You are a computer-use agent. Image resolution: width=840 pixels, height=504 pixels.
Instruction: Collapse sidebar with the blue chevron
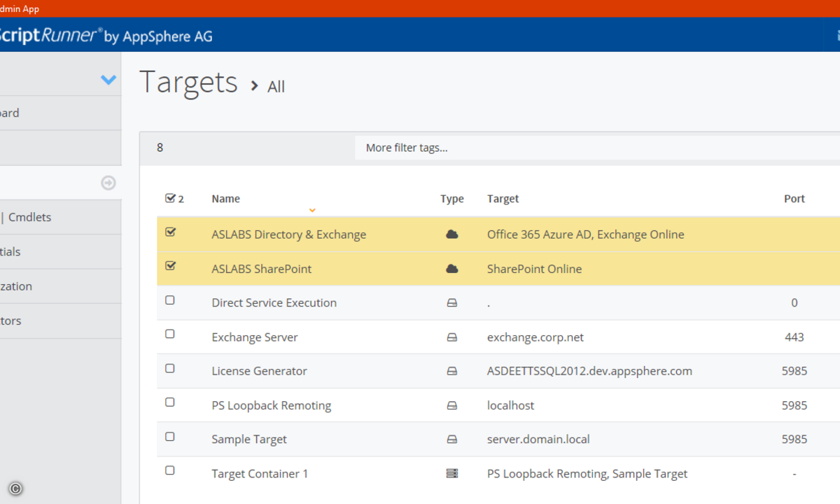(108, 80)
